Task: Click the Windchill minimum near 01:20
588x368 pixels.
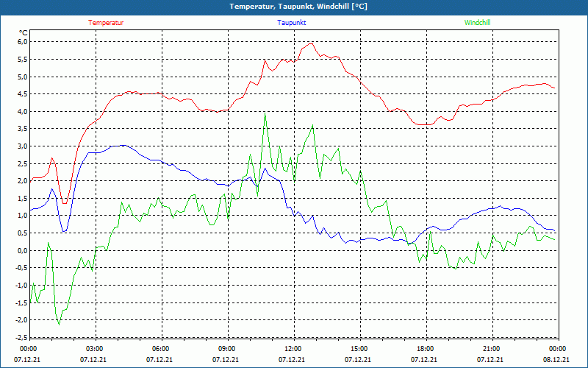Action: pyautogui.click(x=59, y=325)
